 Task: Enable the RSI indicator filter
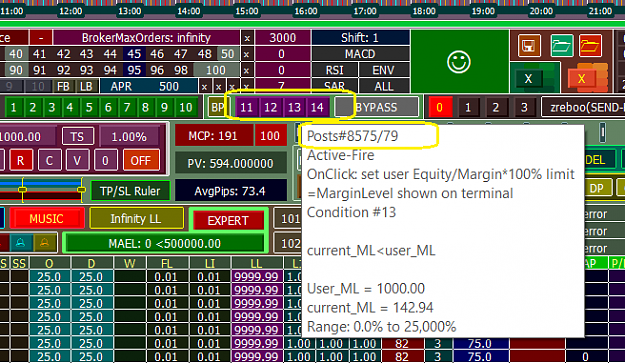coord(334,71)
